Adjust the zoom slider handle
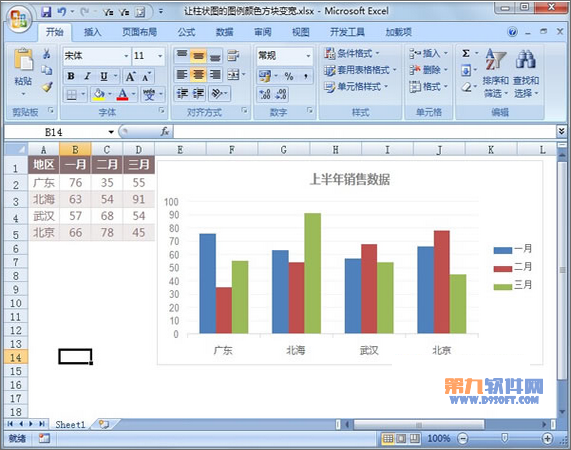The image size is (571, 450). click(505, 438)
